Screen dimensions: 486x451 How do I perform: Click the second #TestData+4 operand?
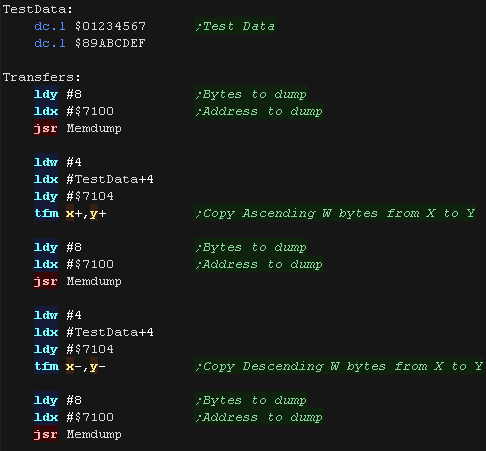[x=110, y=332]
